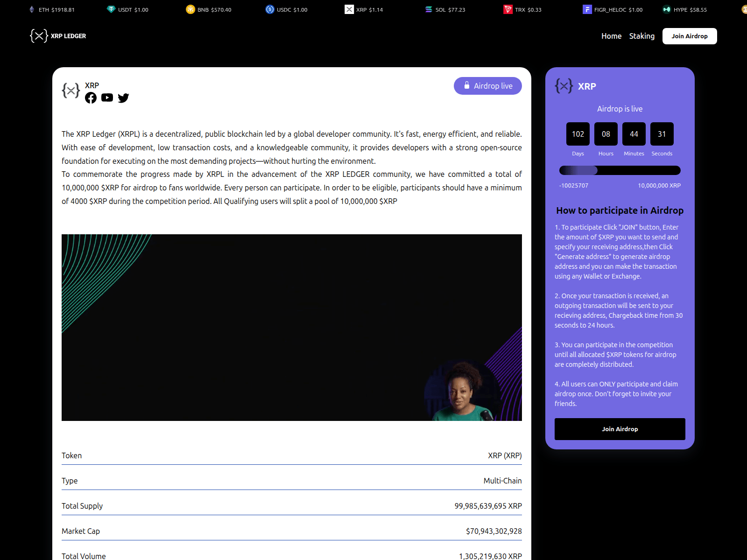This screenshot has height=560, width=747.
Task: Click the ETH ticker icon
Action: pos(32,9)
